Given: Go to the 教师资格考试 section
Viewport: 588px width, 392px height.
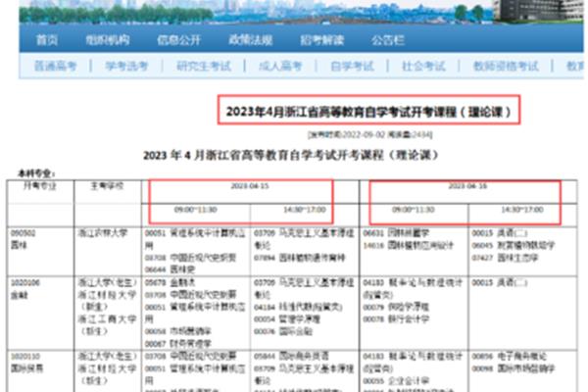Looking at the screenshot, I should point(506,66).
